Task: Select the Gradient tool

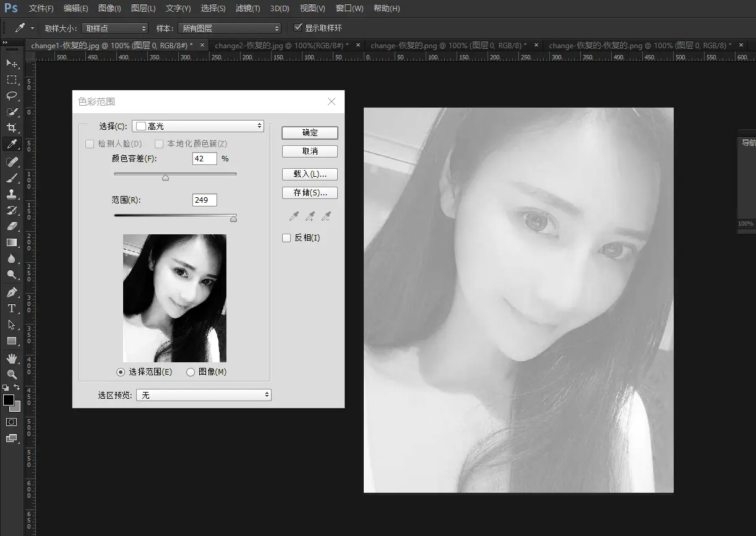Action: pyautogui.click(x=12, y=242)
